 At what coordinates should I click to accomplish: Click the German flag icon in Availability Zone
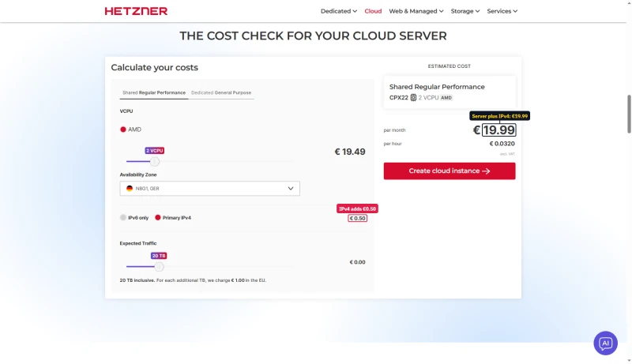pyautogui.click(x=130, y=189)
